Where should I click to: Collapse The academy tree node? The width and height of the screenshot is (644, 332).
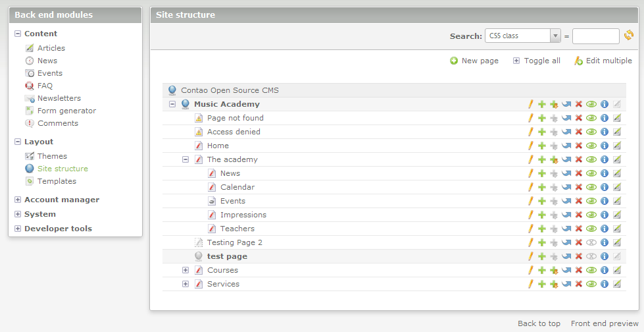tap(186, 159)
